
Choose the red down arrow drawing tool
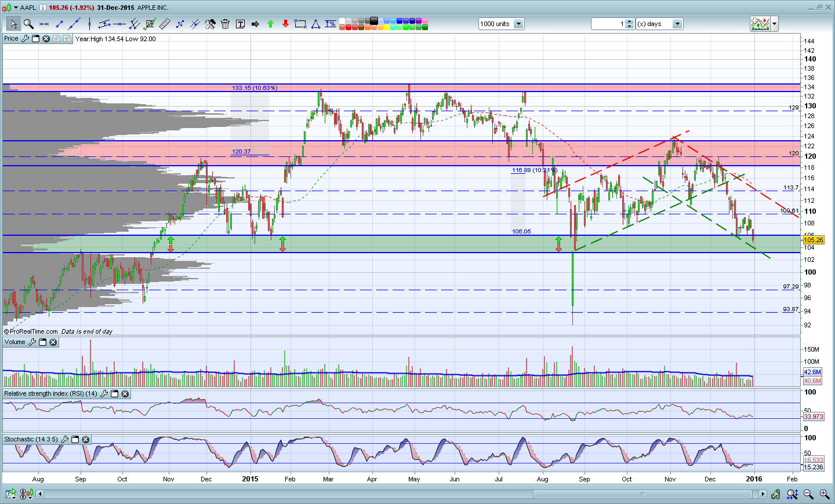click(x=285, y=24)
